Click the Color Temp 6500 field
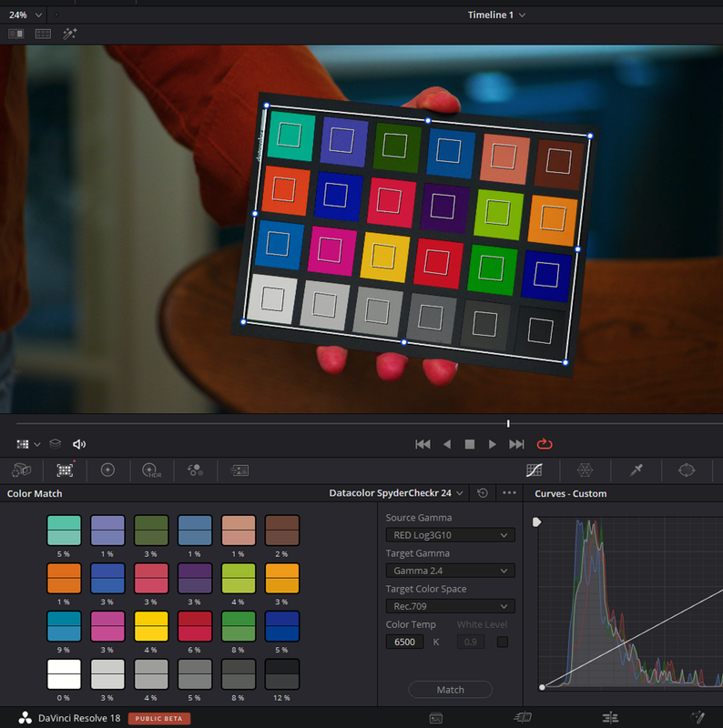Image resolution: width=723 pixels, height=728 pixels. (x=404, y=642)
